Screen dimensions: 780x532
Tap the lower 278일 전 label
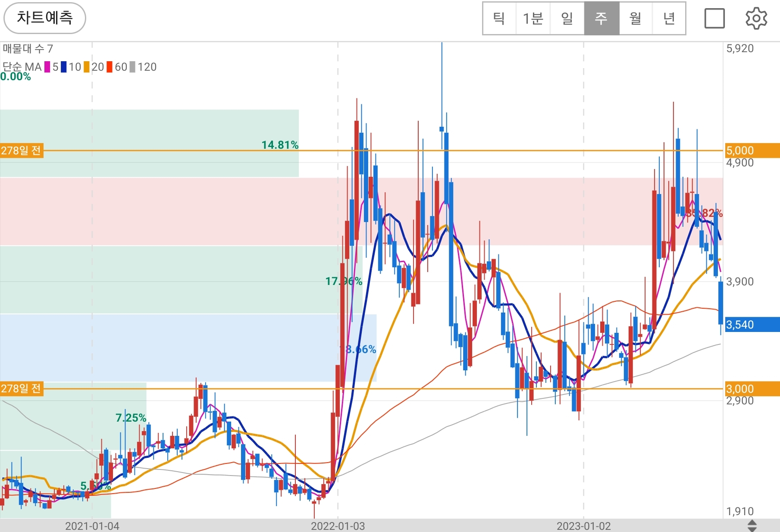22,389
